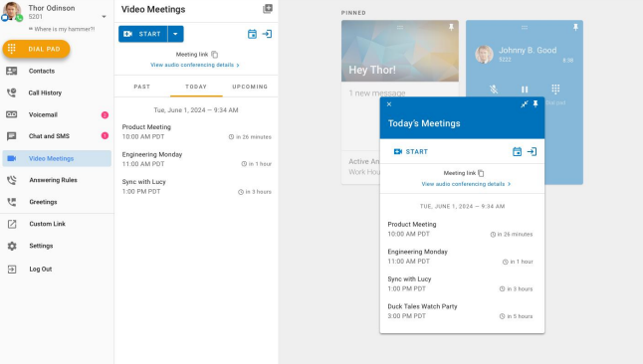The height and width of the screenshot is (364, 643).
Task: Click the Settings gear icon
Action: pyautogui.click(x=12, y=246)
